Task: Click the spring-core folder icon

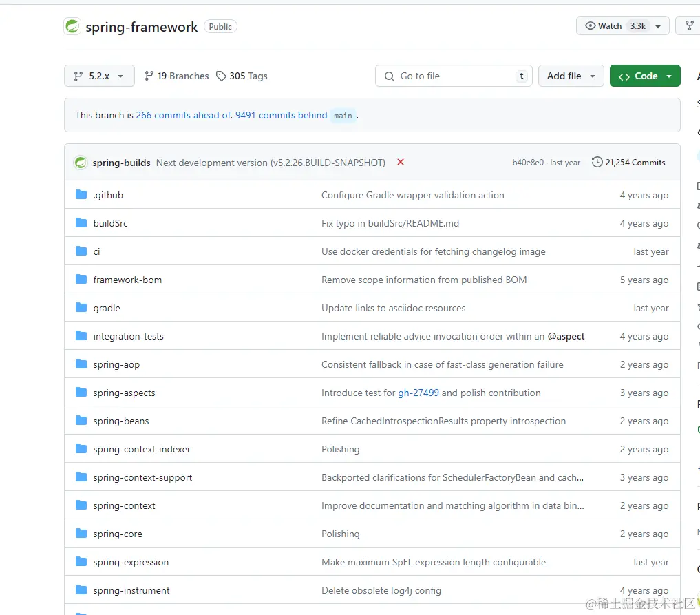Action: 81,534
